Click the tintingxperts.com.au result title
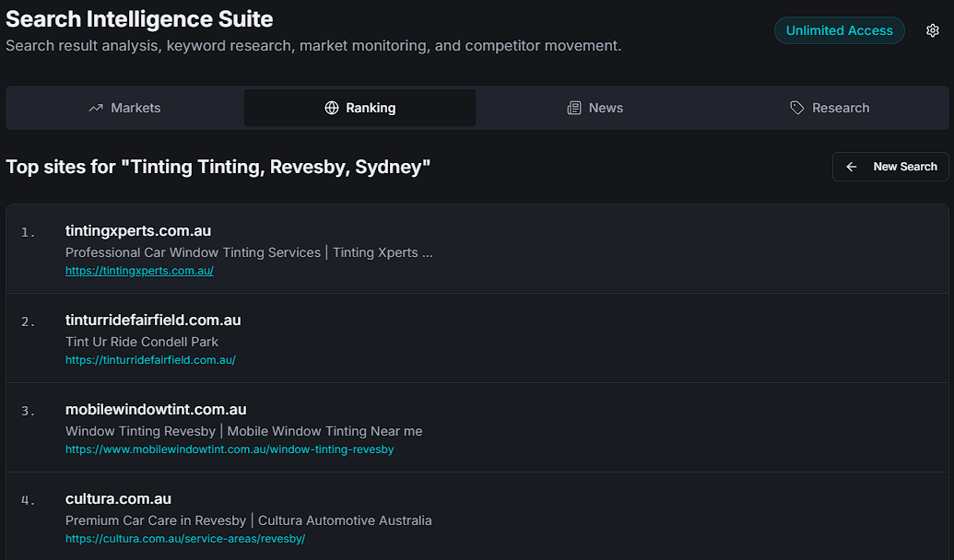The height and width of the screenshot is (560, 954). pos(138,230)
